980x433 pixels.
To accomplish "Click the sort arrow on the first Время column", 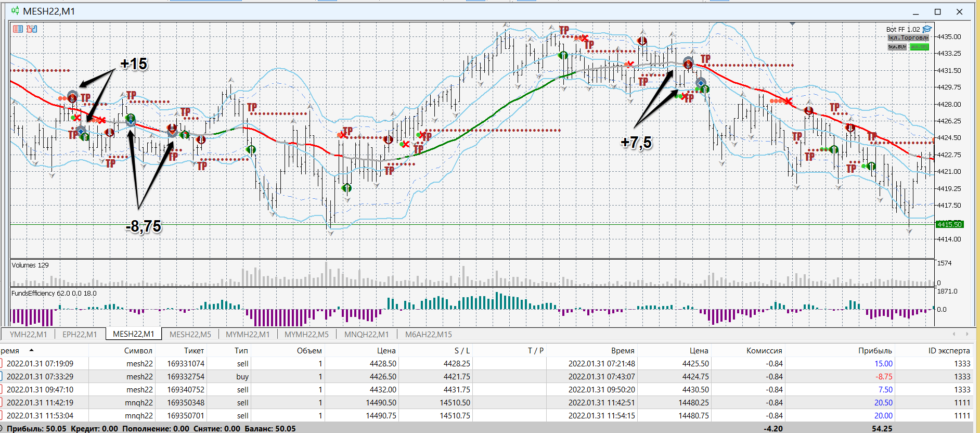I will pos(31,350).
